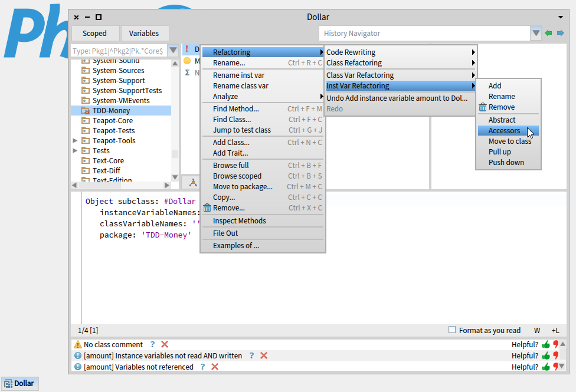
Task: Click the package list scroll-up arrow
Action: click(x=175, y=63)
